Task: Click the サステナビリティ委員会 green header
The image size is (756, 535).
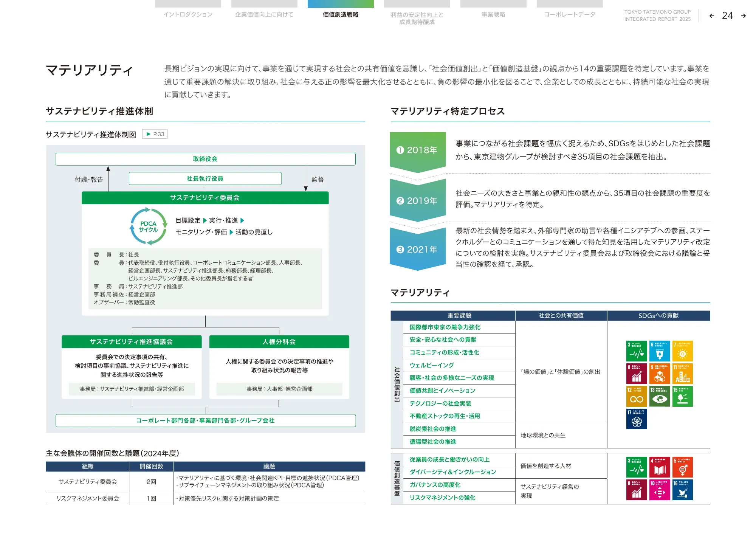Action: (205, 198)
